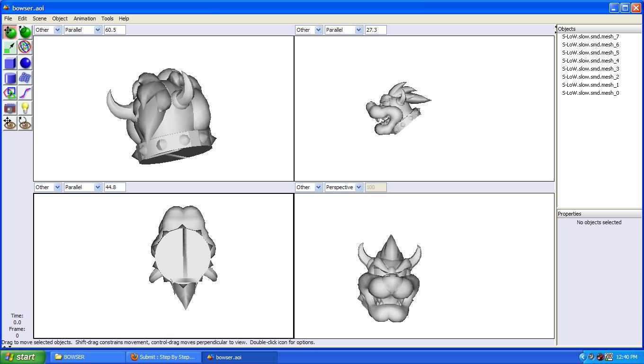Click the bowser.aoi taskbar button

pyautogui.click(x=239, y=357)
